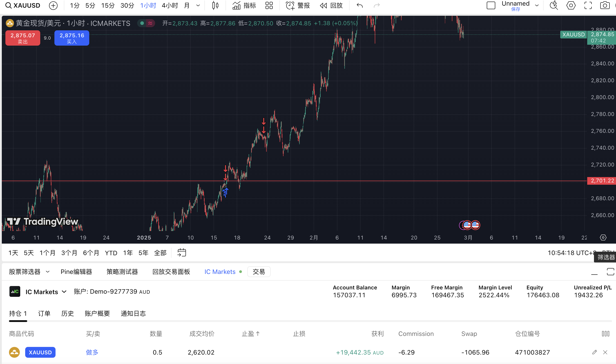Select the layout square icon
The height and width of the screenshot is (364, 616).
point(491,5)
